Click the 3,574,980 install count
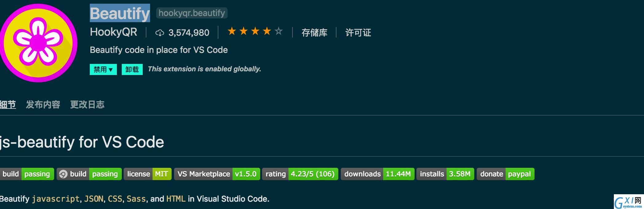The height and width of the screenshot is (209, 644). tap(189, 33)
